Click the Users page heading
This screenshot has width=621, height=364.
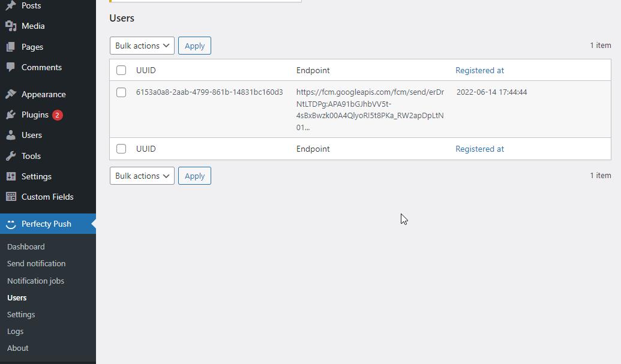(122, 18)
